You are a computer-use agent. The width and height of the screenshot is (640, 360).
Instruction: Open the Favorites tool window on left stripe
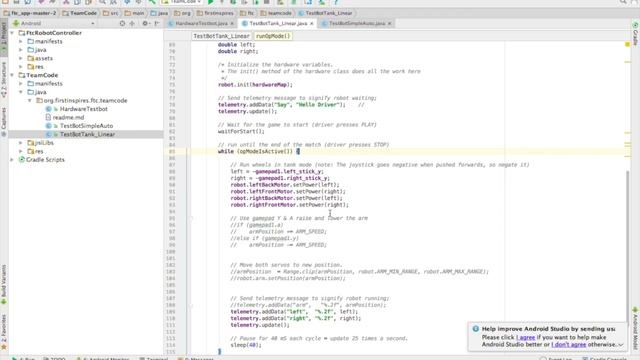click(4, 331)
